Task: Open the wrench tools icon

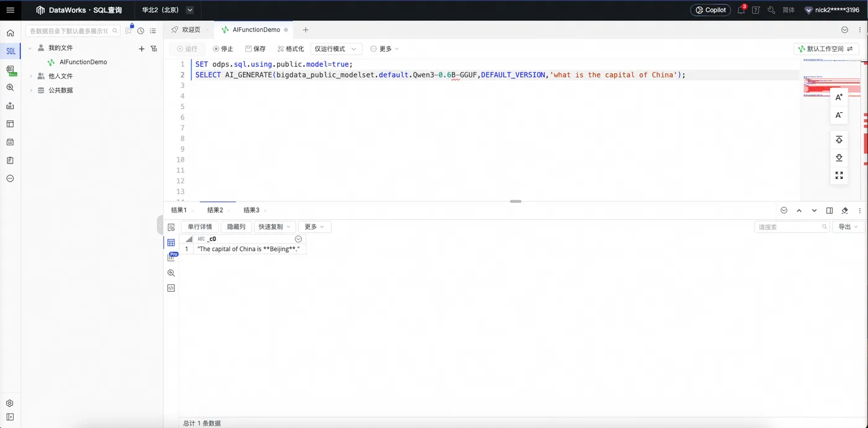Action: 771,10
